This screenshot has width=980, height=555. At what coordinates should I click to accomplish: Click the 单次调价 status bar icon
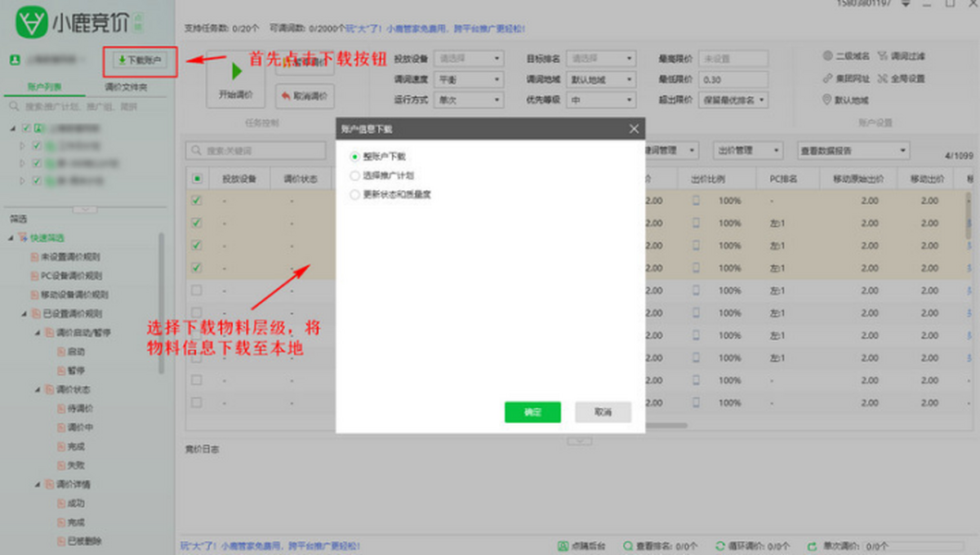pyautogui.click(x=812, y=546)
